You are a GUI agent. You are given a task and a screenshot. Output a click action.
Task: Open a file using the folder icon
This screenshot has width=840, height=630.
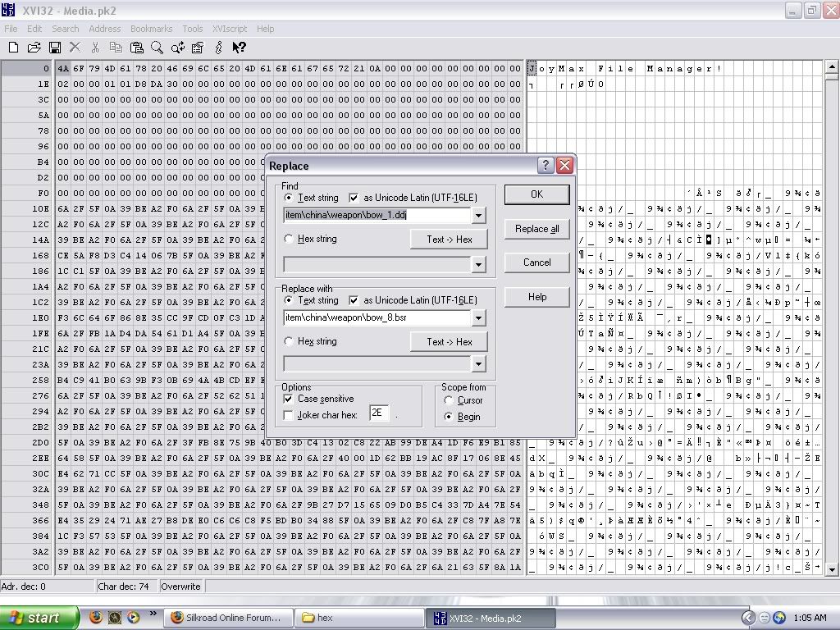click(34, 48)
